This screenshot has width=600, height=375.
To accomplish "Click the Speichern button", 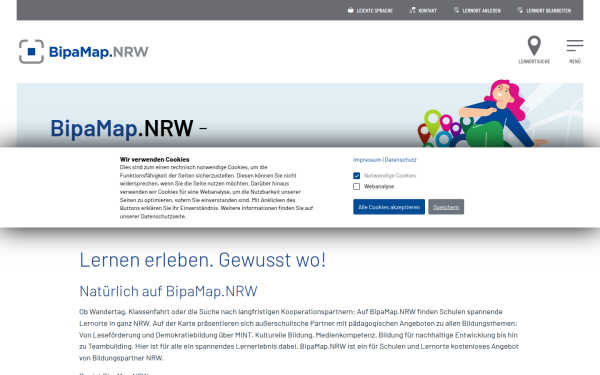I will point(446,207).
